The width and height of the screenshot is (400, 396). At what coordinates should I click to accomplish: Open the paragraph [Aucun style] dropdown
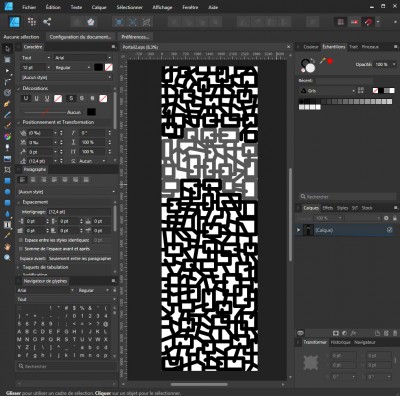click(66, 192)
